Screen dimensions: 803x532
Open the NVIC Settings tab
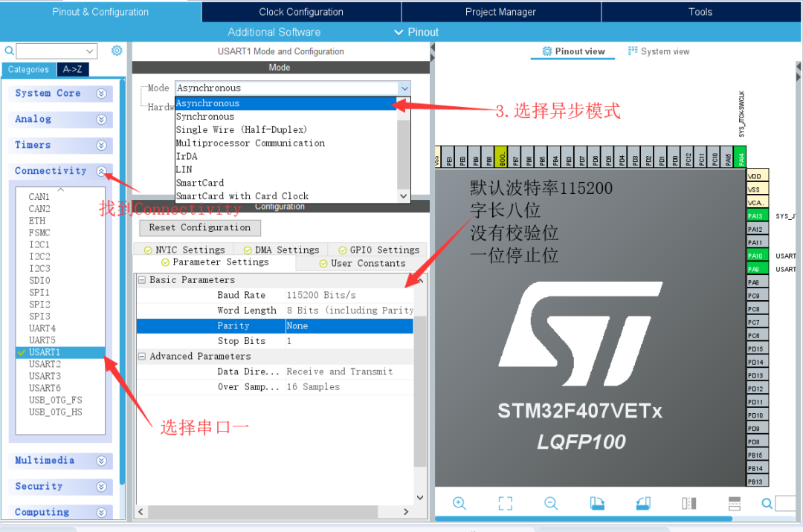(184, 250)
